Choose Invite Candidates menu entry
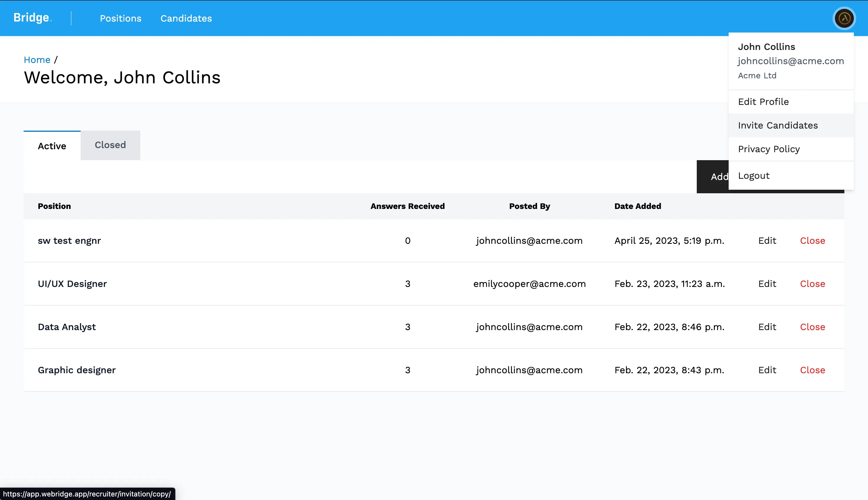 click(x=778, y=125)
